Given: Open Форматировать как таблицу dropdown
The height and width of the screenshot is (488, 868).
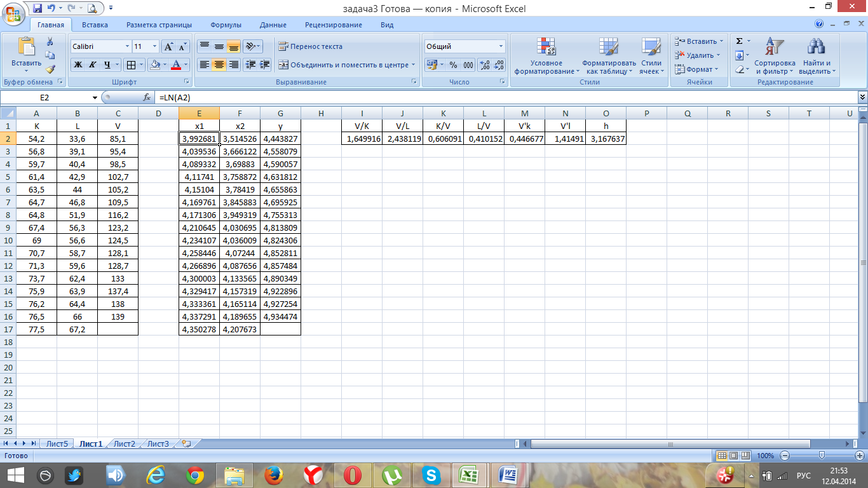Looking at the screenshot, I should (609, 56).
